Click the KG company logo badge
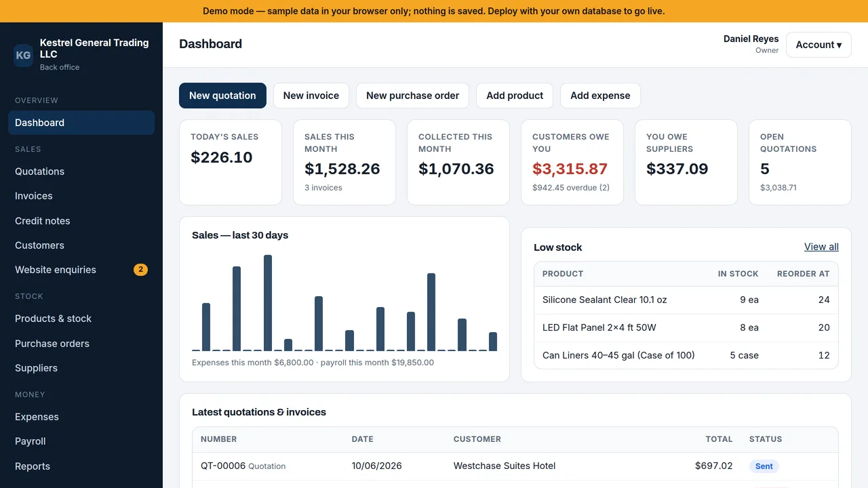This screenshot has width=868, height=488. tap(23, 55)
